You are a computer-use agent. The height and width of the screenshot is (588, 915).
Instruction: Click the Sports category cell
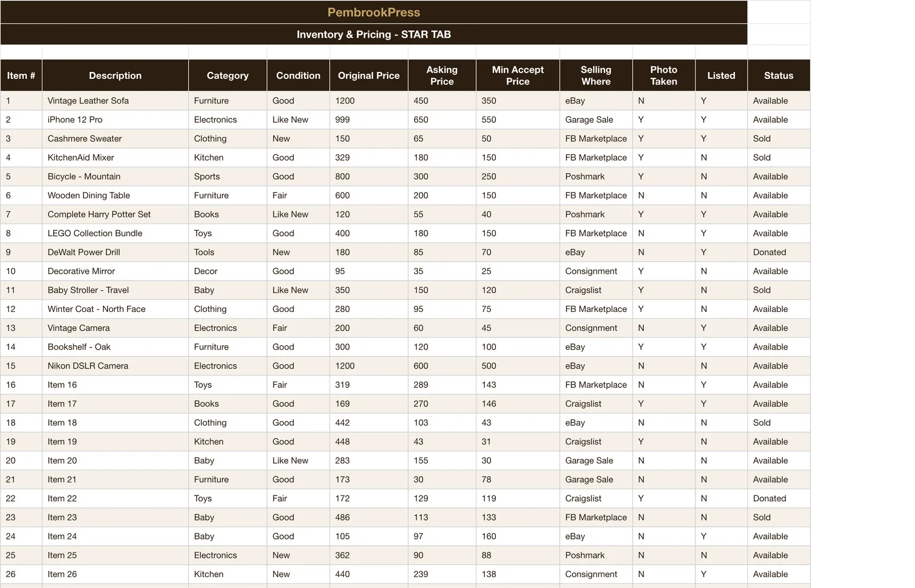(228, 176)
